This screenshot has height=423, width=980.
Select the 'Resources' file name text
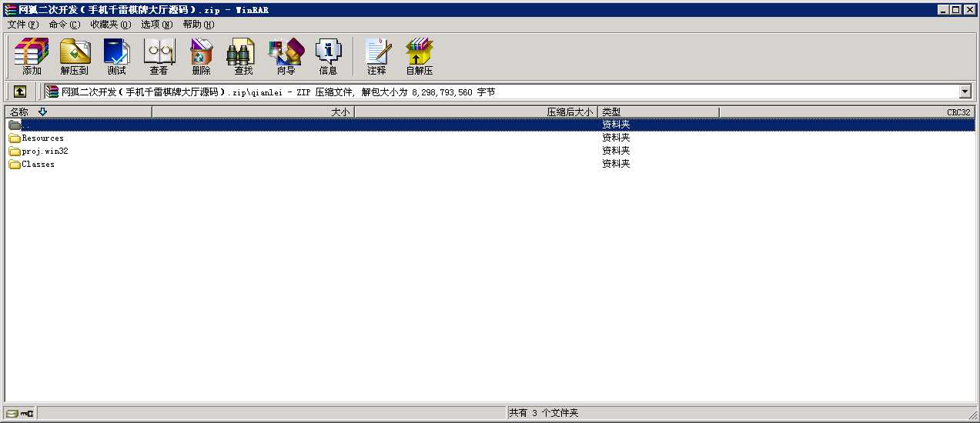coord(43,138)
